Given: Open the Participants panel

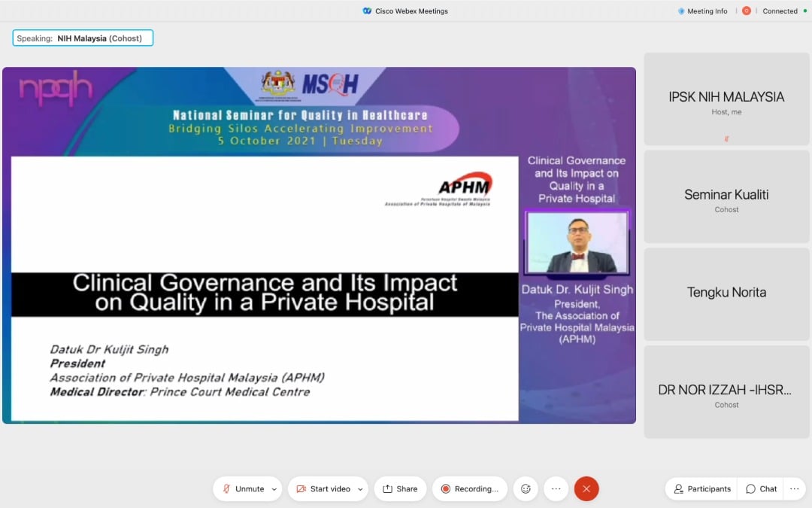Looking at the screenshot, I should pos(701,488).
